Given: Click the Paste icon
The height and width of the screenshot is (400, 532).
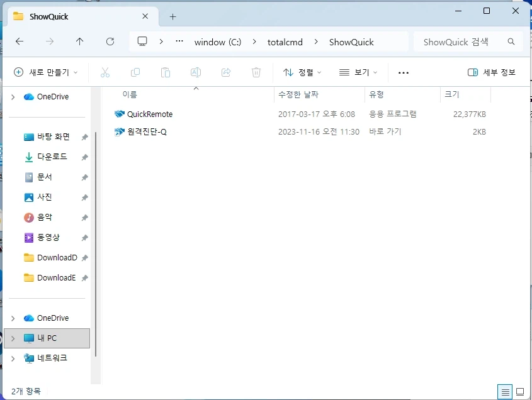Looking at the screenshot, I should point(166,72).
